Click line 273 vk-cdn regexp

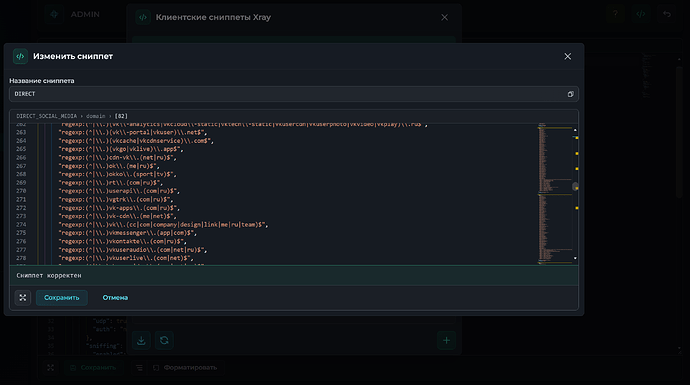(x=117, y=216)
